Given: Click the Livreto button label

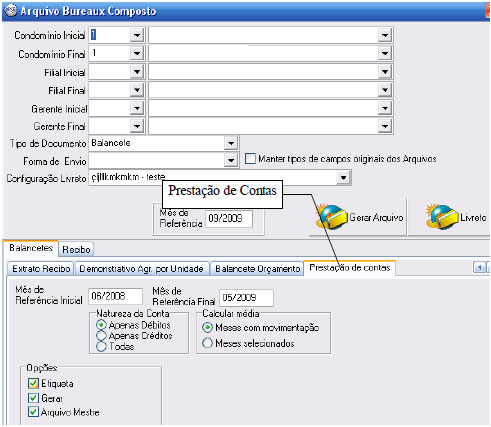Looking at the screenshot, I should 473,218.
